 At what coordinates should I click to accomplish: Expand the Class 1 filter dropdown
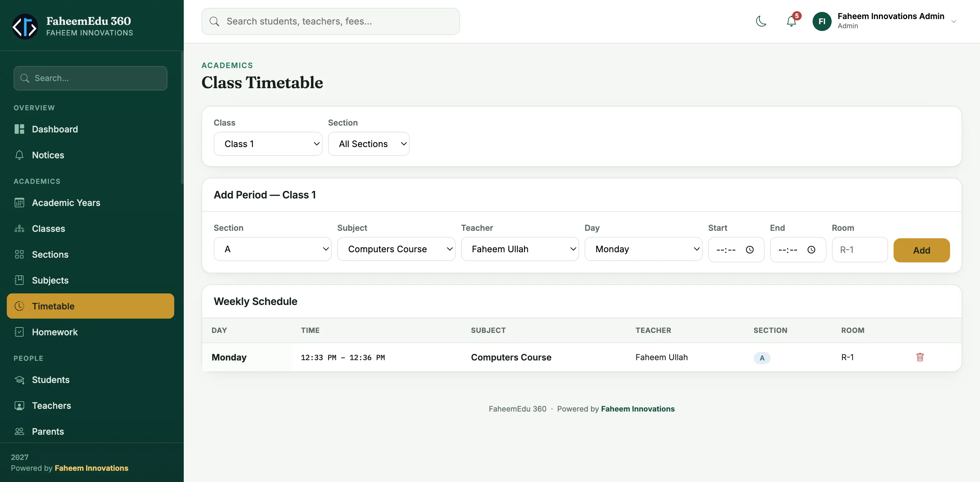(268, 144)
